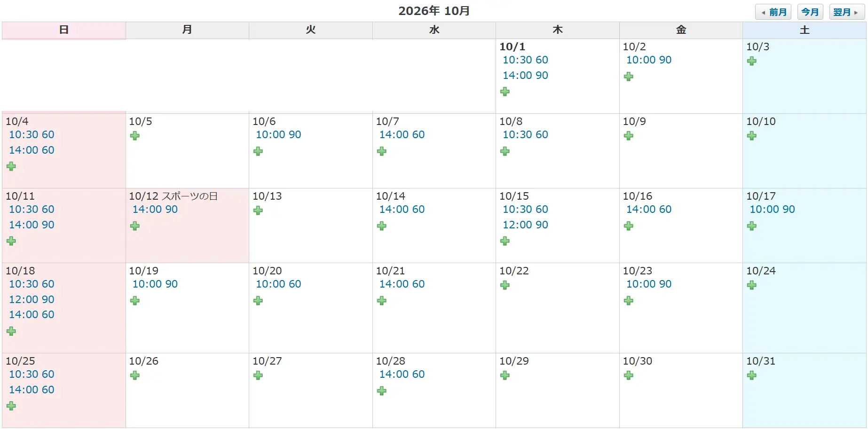Click the green plus icon on 10/3
The height and width of the screenshot is (429, 868).
[751, 61]
